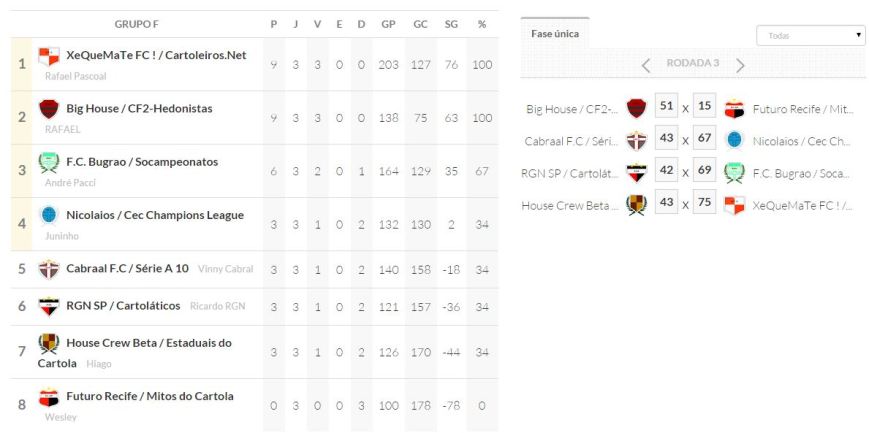
Task: Open Nicolaios / Cec Champions League team link
Action: tap(155, 215)
